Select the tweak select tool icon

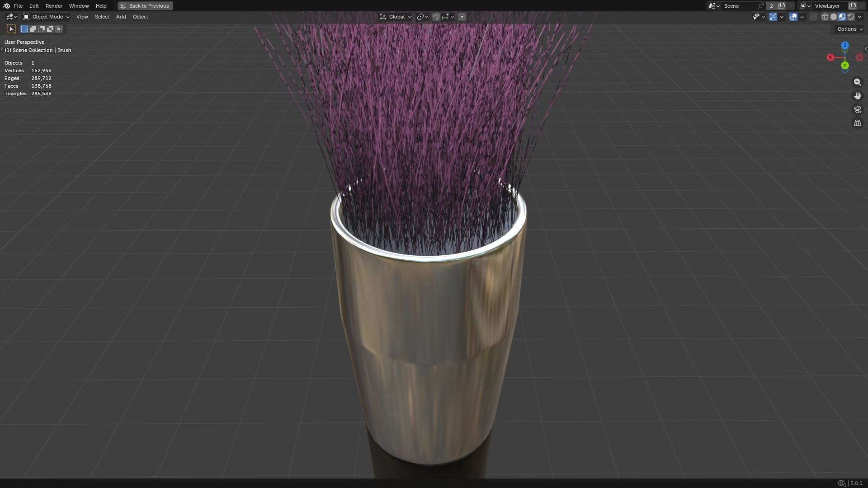click(x=11, y=29)
